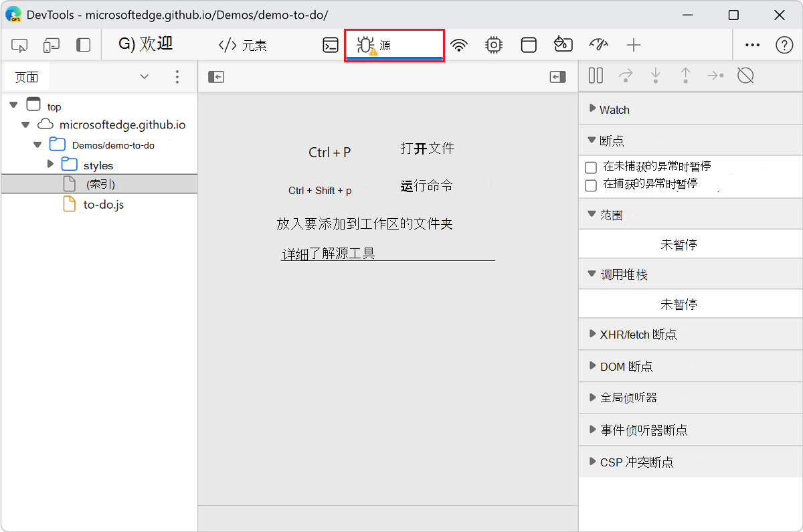803x532 pixels.
Task: Enable pausing on uncaught exceptions
Action: 591,166
